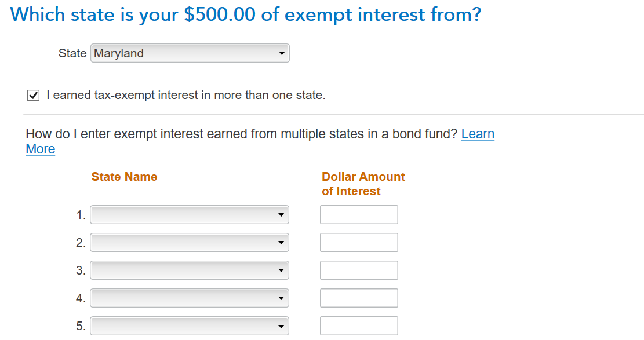Select the row 4 interest amount input
This screenshot has height=340, width=644.
pos(359,298)
